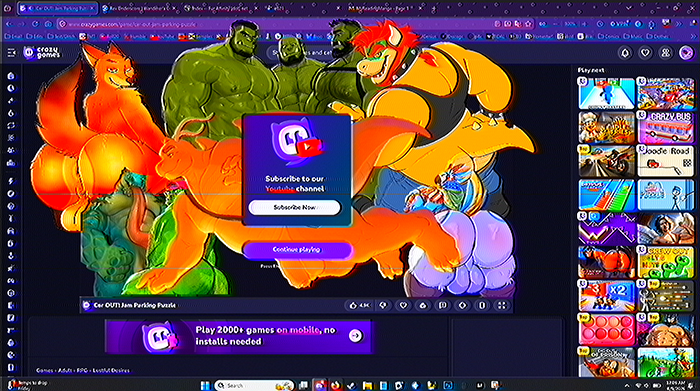The height and width of the screenshot is (391, 700).
Task: Click the Windows taskbar Search box
Action: [x=254, y=385]
